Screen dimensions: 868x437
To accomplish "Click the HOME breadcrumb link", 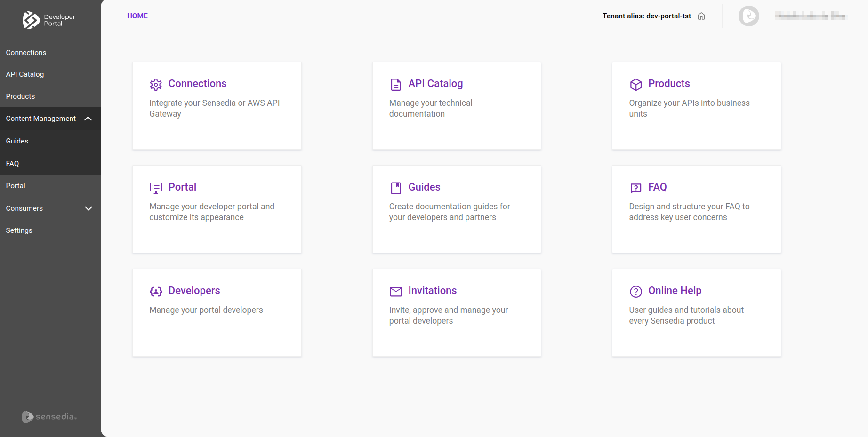I will [137, 16].
